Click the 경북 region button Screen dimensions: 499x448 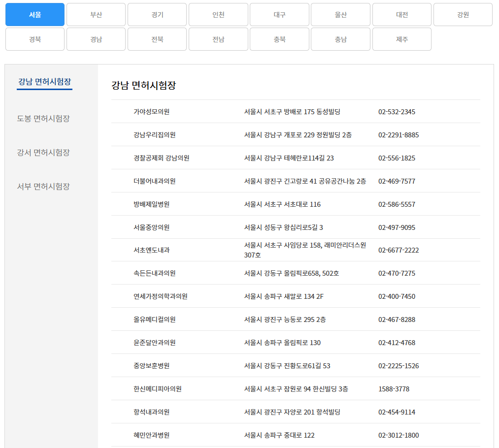(34, 39)
